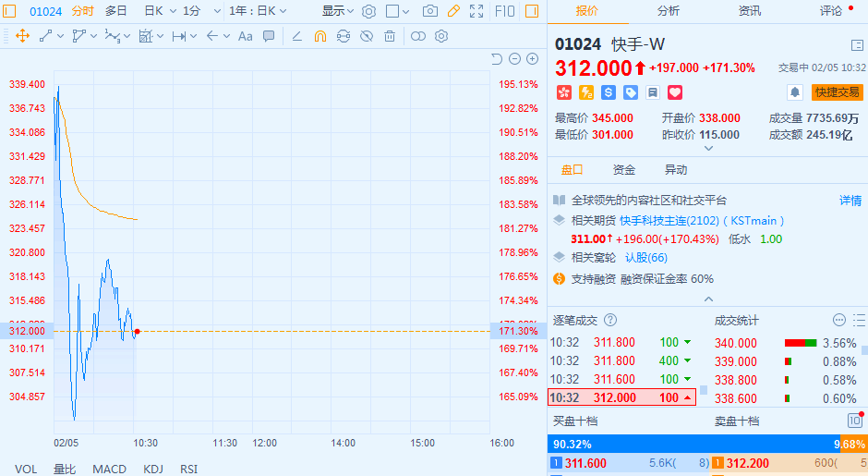Open the 快捷交易 quick trade button

[x=837, y=92]
